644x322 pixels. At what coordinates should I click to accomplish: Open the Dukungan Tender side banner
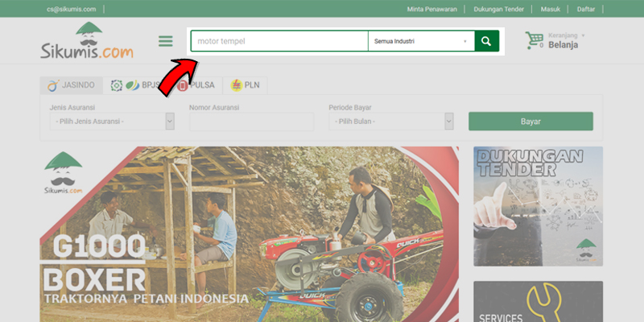pyautogui.click(x=538, y=206)
